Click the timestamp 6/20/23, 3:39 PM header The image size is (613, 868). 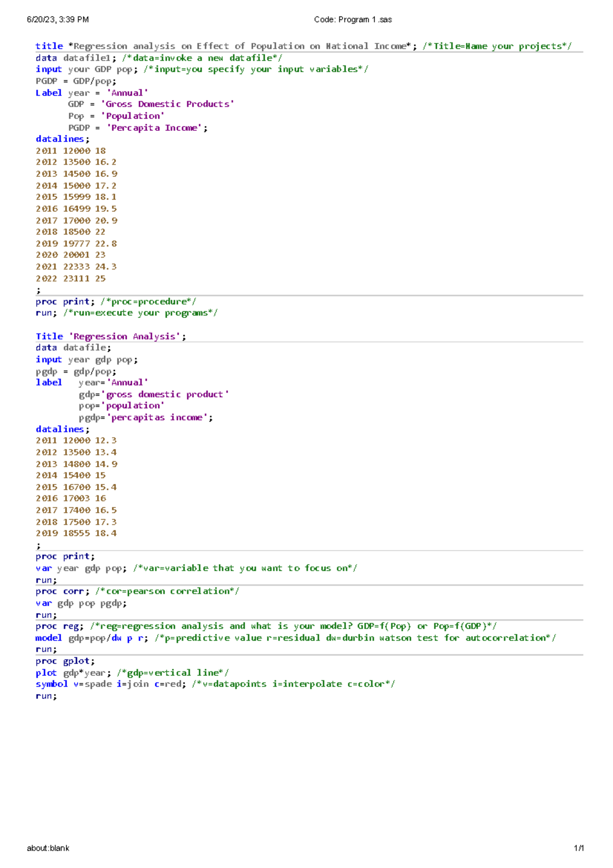point(58,19)
